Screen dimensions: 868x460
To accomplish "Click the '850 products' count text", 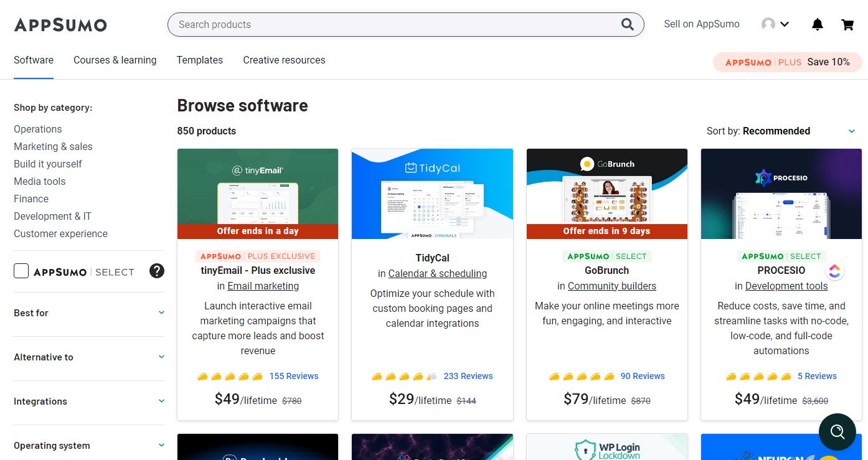I will pos(207,131).
